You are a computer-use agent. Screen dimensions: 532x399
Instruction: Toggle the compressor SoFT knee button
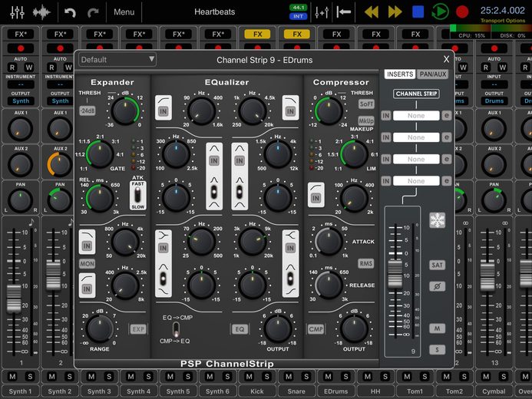pos(366,104)
